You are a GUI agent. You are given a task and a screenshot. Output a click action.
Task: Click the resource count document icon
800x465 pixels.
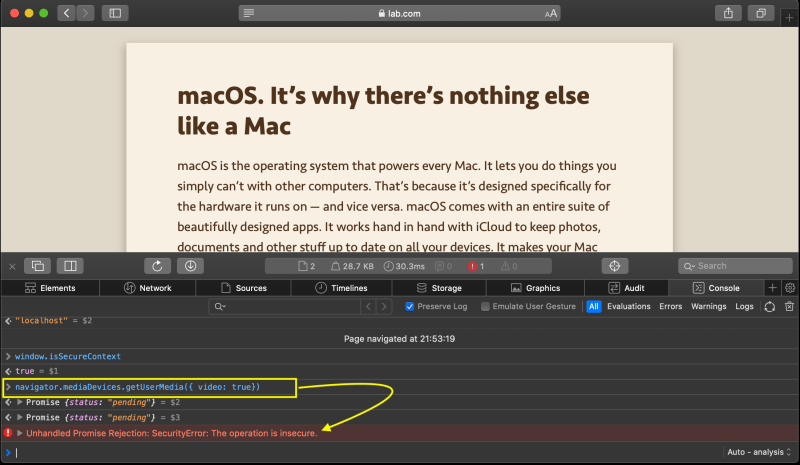pyautogui.click(x=306, y=266)
